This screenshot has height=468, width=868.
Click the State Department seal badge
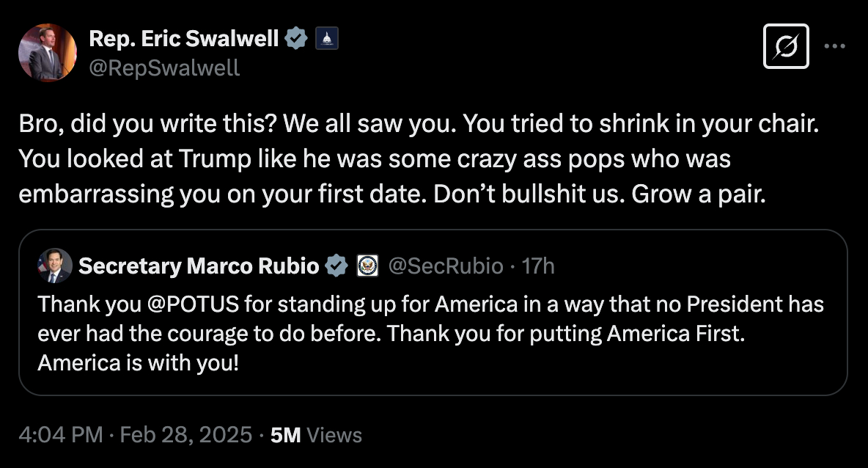367,266
